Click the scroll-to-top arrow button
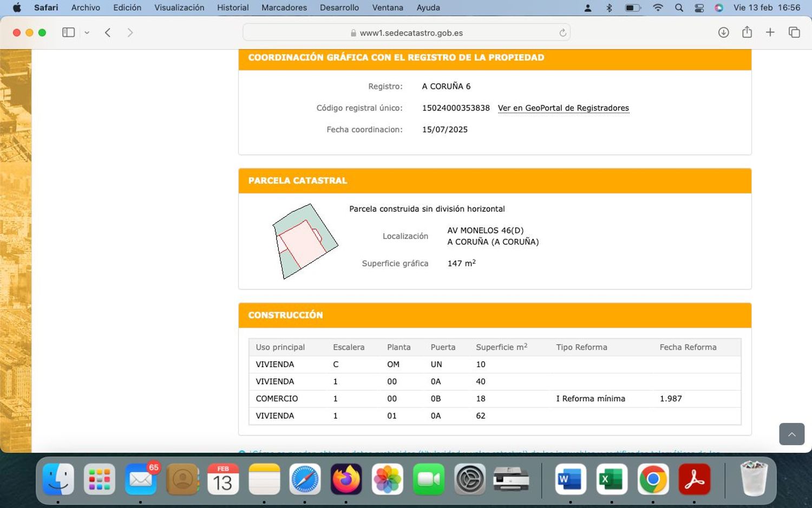Viewport: 812px width, 508px height. click(791, 434)
